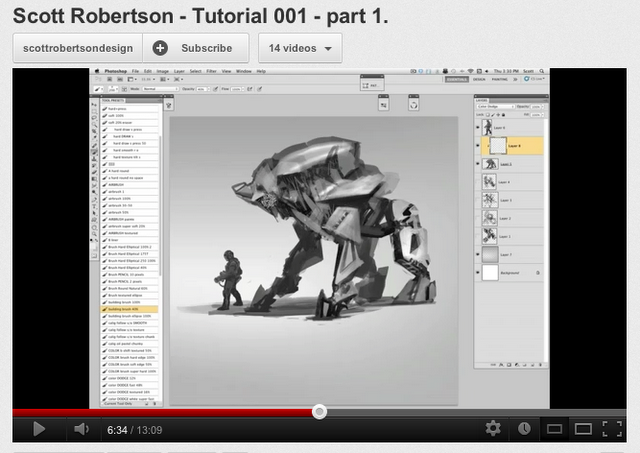The width and height of the screenshot is (640, 453).
Task: Open the Color Dodge blend mode dropdown
Action: pyautogui.click(x=496, y=107)
